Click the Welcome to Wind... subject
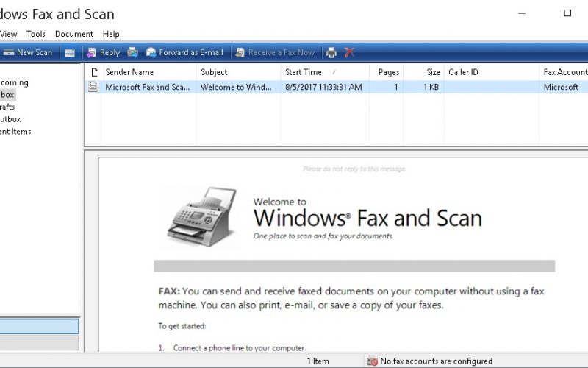This screenshot has width=588, height=368. click(x=236, y=87)
